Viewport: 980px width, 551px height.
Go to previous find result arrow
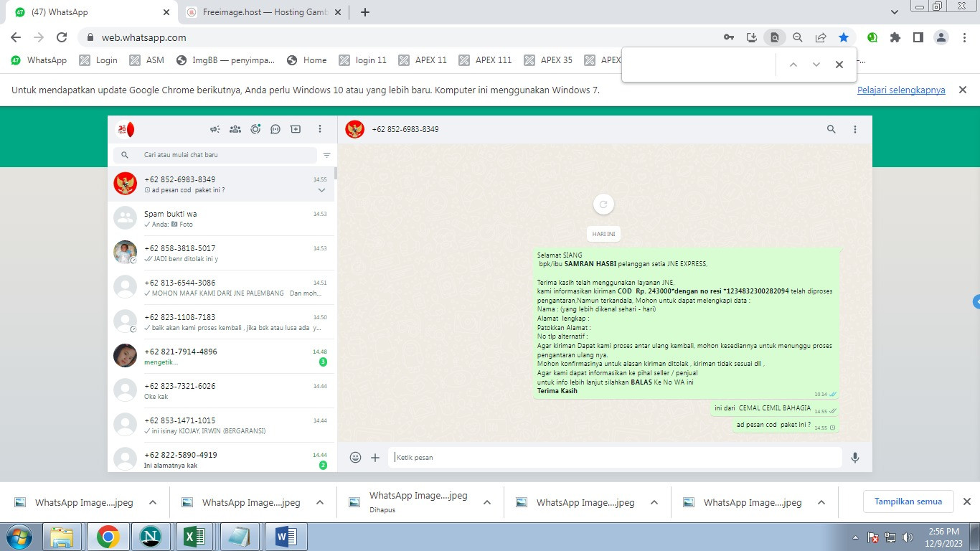click(793, 65)
